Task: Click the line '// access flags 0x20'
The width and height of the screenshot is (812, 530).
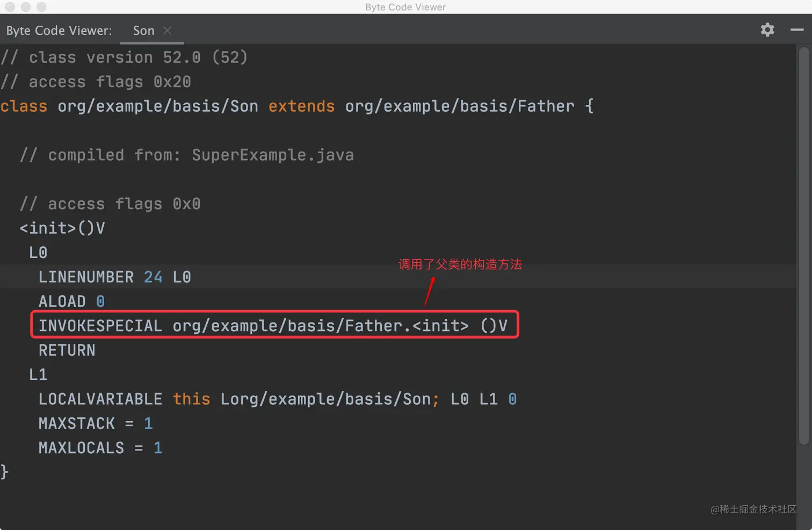Action: pos(96,82)
